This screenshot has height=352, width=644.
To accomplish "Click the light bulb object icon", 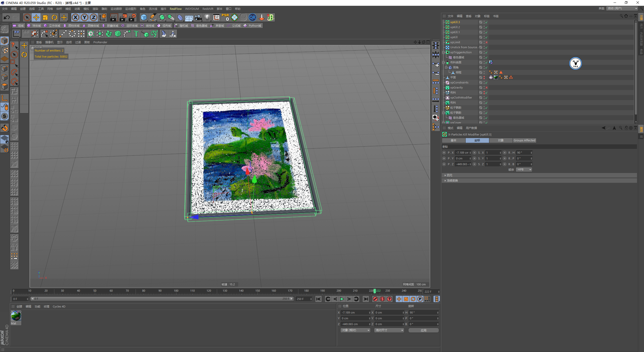I will (x=207, y=17).
